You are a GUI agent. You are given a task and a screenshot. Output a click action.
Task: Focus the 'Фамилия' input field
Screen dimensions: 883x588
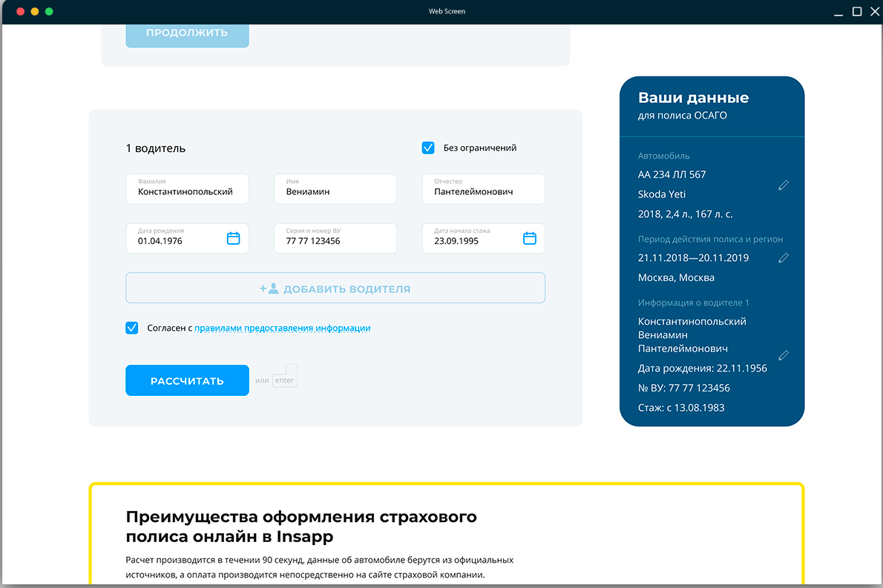(187, 189)
